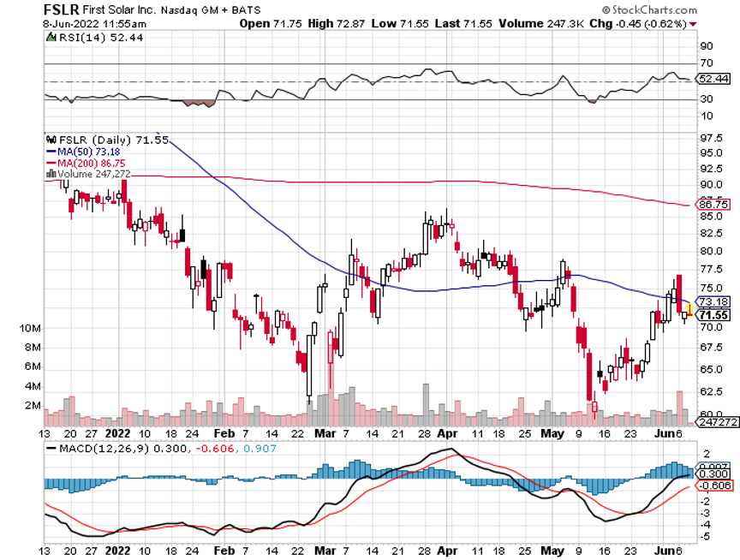Click the RSI(14) indicator mountain icon
740x560 pixels.
(51, 38)
